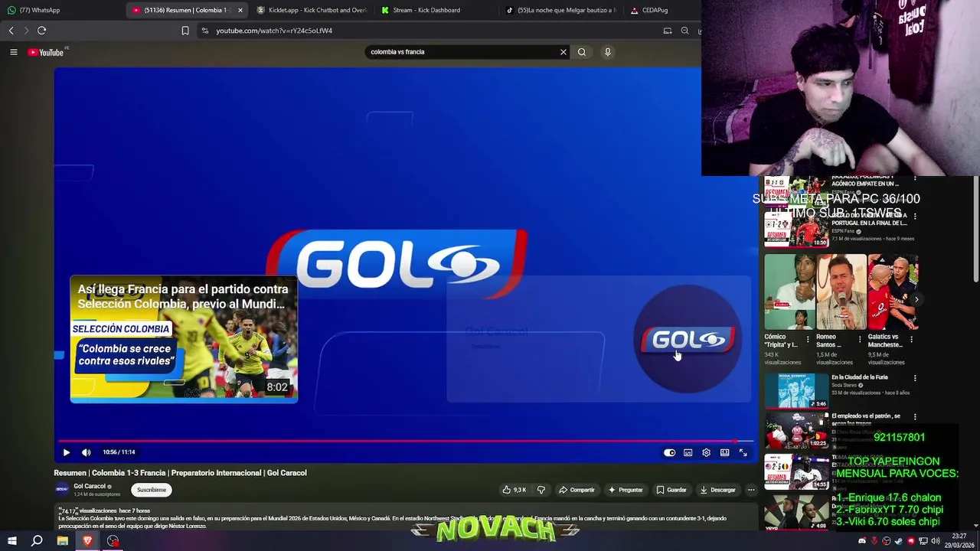The width and height of the screenshot is (980, 551).
Task: Switch to theater mode
Action: [724, 452]
